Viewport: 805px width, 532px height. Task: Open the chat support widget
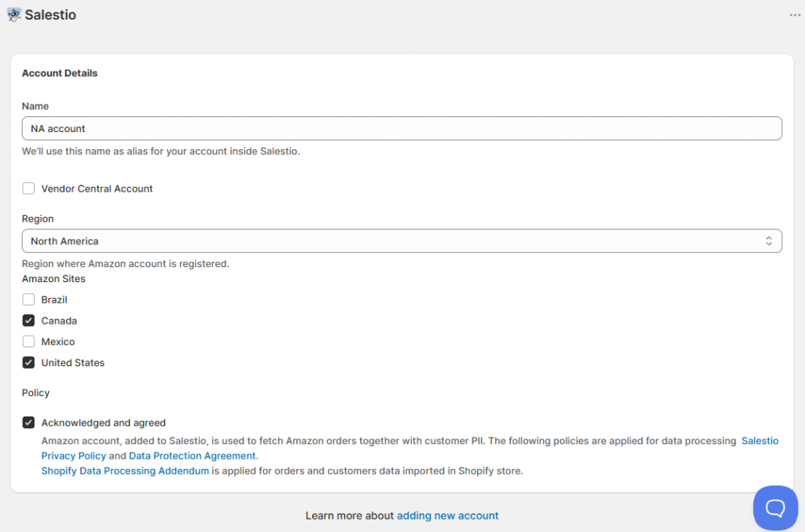[x=775, y=508]
